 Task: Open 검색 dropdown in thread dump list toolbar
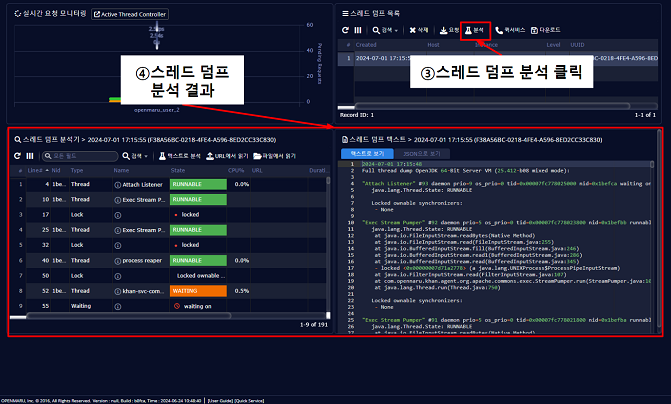(x=385, y=31)
